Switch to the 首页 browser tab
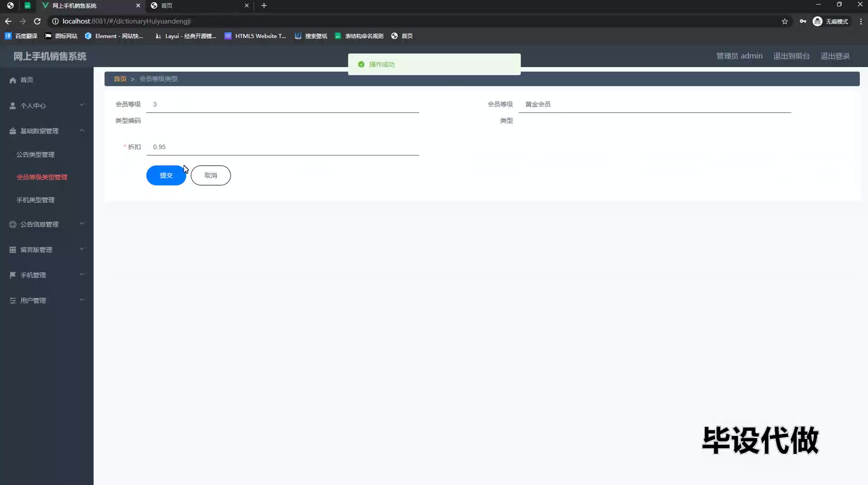The height and width of the screenshot is (485, 868). (199, 5)
